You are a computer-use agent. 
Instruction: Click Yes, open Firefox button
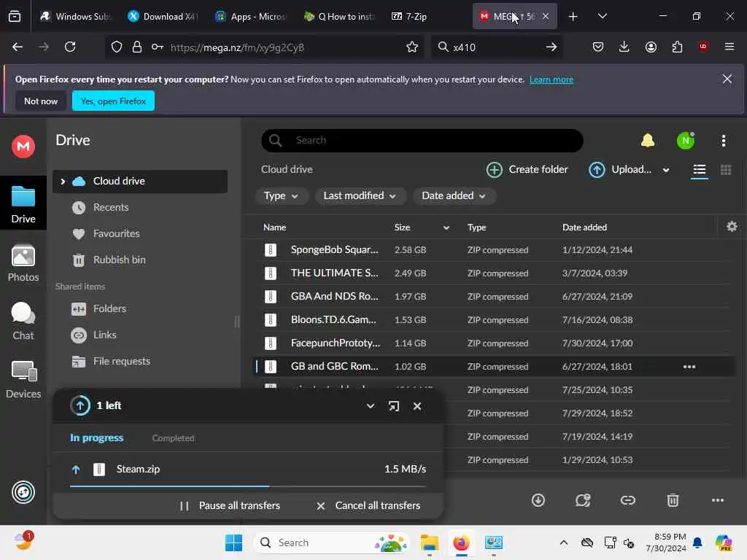tap(113, 101)
